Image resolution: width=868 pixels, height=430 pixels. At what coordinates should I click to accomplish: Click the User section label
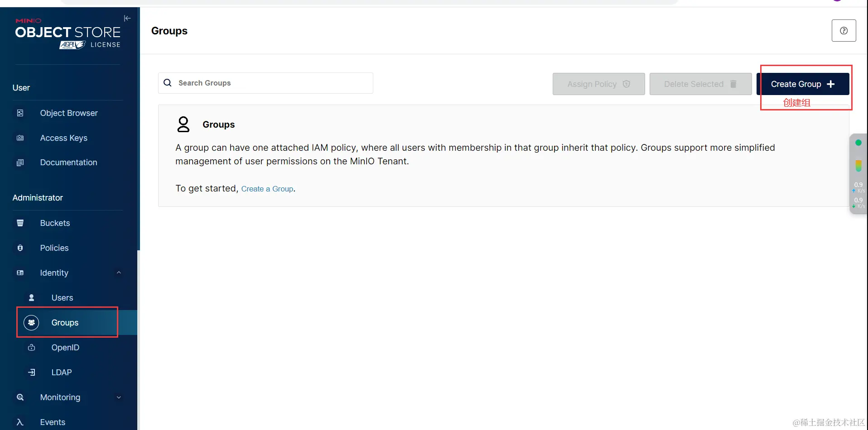click(21, 88)
